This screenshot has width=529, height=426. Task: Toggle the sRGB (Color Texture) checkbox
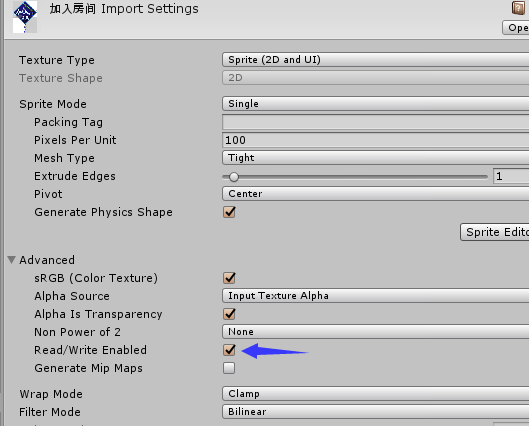pos(229,278)
